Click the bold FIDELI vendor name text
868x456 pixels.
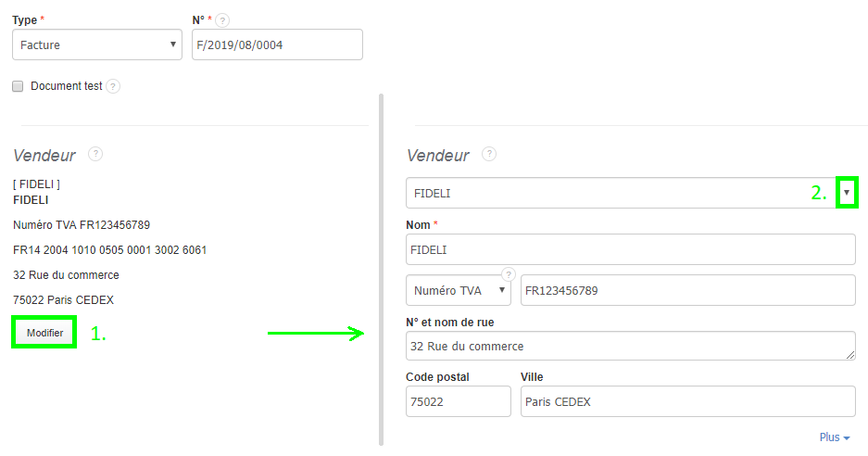31,200
